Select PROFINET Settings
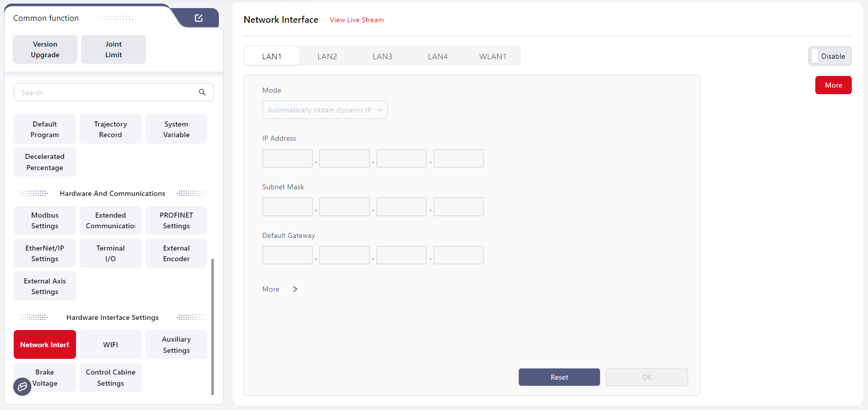This screenshot has width=868, height=410. [176, 221]
